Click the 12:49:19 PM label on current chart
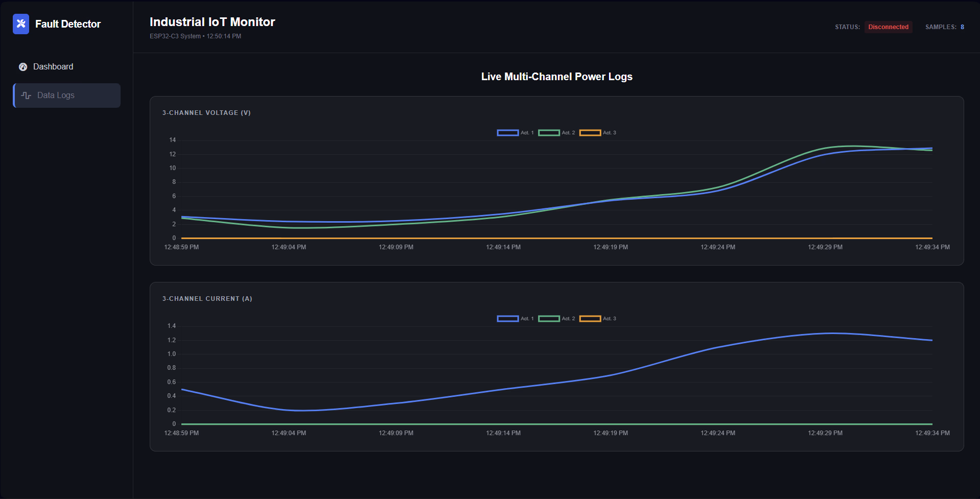Screen dimensions: 980x499 pos(611,433)
